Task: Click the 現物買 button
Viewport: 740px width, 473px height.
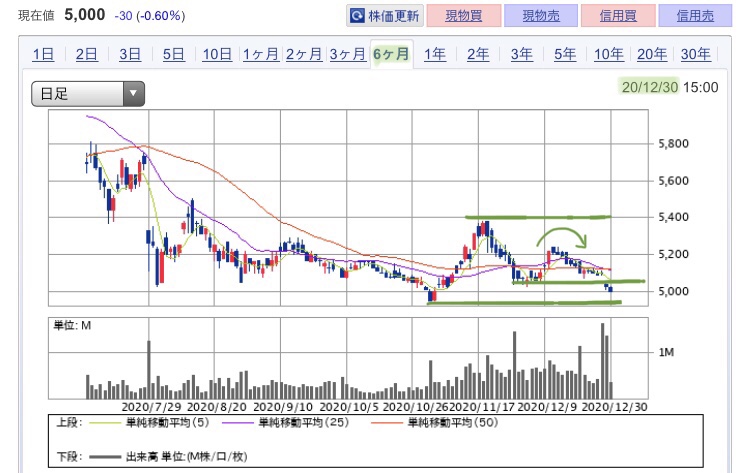Action: click(x=463, y=16)
